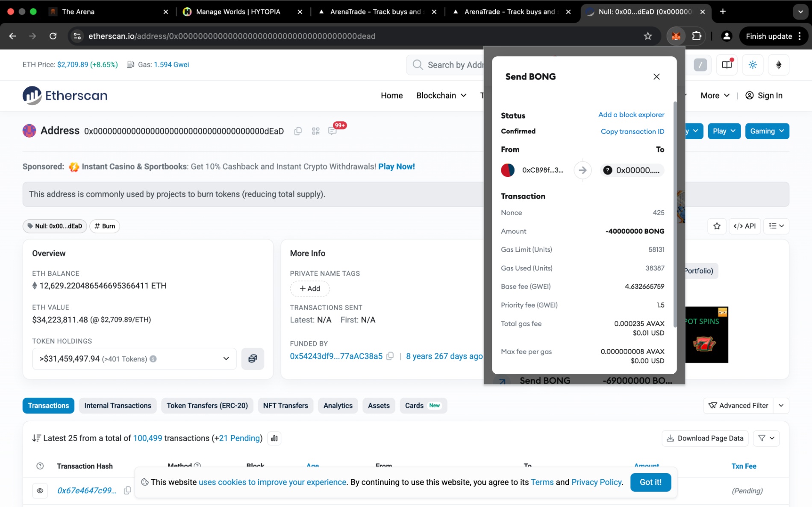Viewport: 812px width, 507px height.
Task: Click Copy transaction ID link
Action: (632, 132)
